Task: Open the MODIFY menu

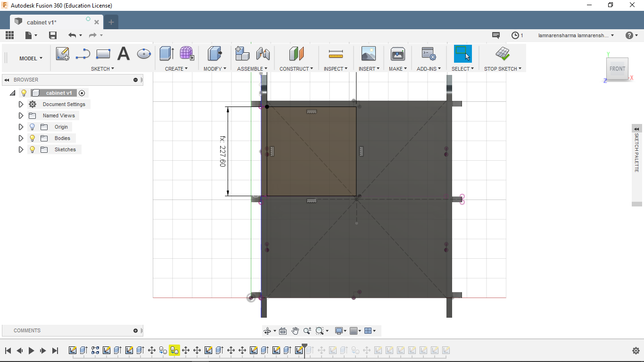Action: [x=215, y=69]
